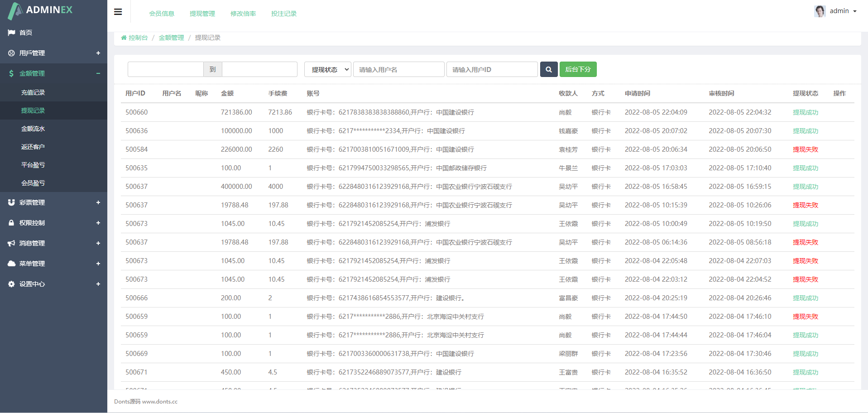Screen dimensions: 868x413
Task: Click the cloud icon for 菜单管理
Action: [x=11, y=264]
